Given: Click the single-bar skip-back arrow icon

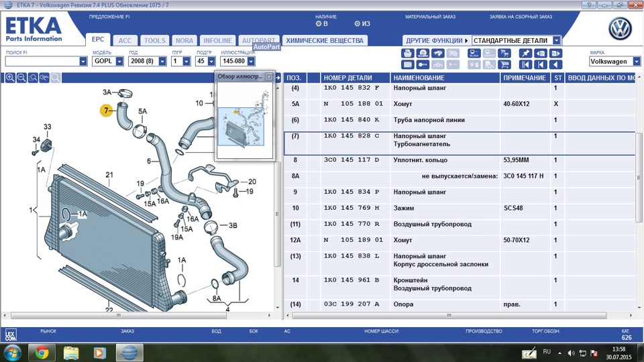Looking at the screenshot, I should (x=541, y=65).
